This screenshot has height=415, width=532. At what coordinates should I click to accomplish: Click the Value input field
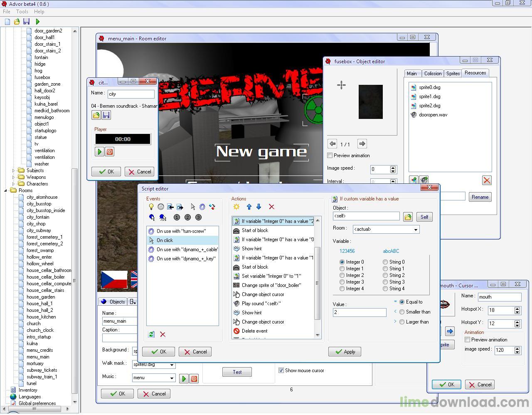(x=359, y=312)
